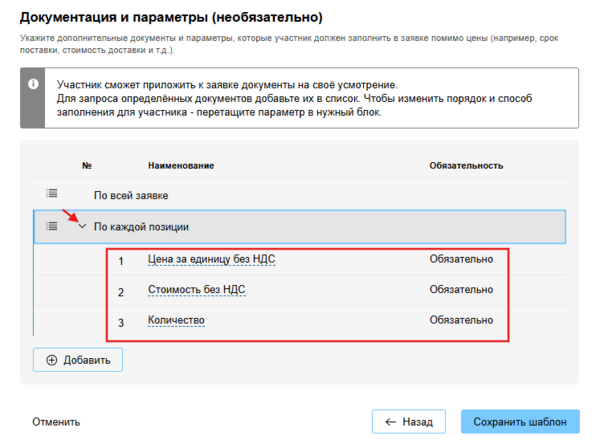Click drag handle icon beside По каждой позиции
The image size is (600, 440).
pyautogui.click(x=52, y=227)
